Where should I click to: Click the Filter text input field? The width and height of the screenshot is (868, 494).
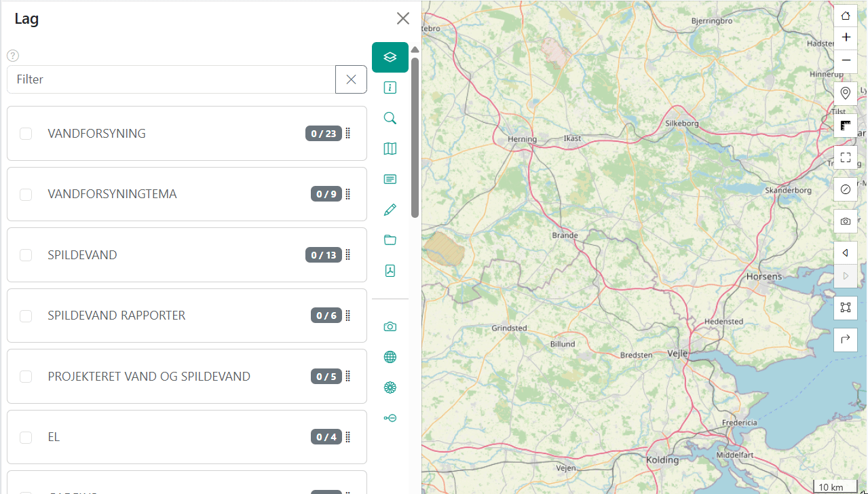click(170, 79)
